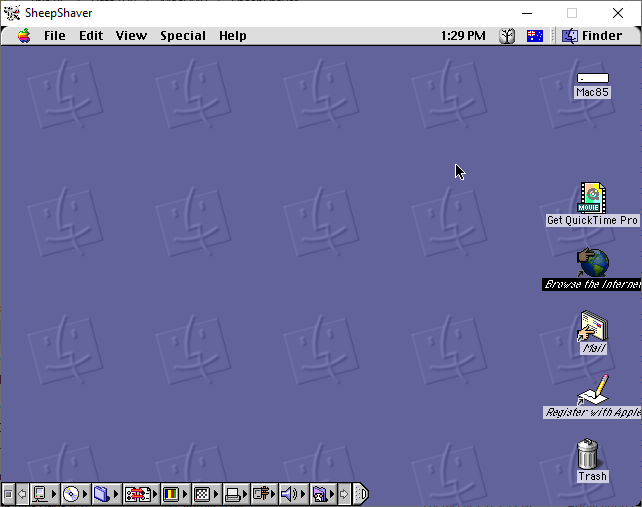Select the Browse the Internet globe icon
642x507 pixels.
(593, 263)
